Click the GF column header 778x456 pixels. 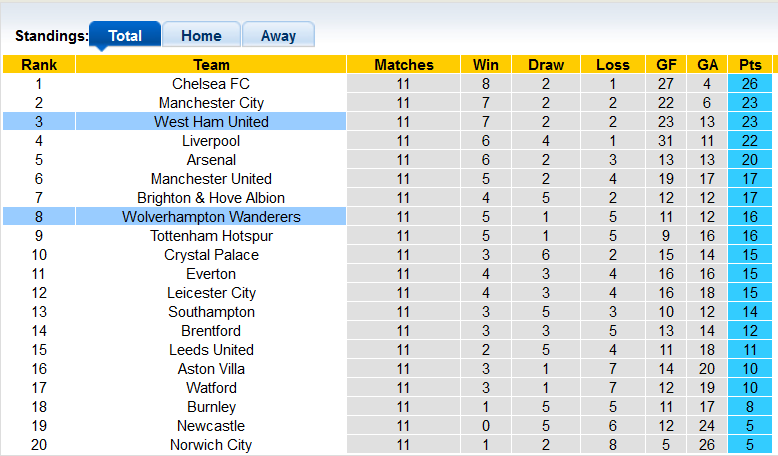pos(666,65)
